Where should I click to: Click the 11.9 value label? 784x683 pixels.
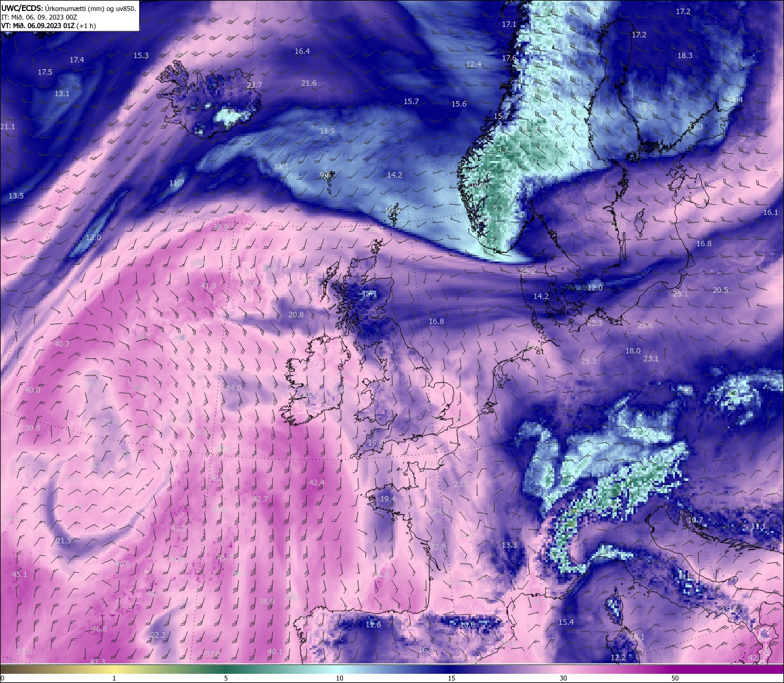[327, 131]
